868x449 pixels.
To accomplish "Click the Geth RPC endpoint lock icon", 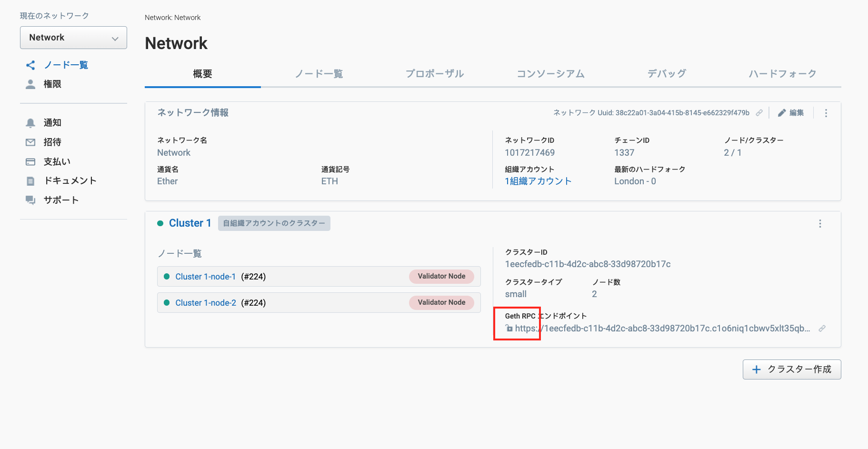I will tap(509, 328).
